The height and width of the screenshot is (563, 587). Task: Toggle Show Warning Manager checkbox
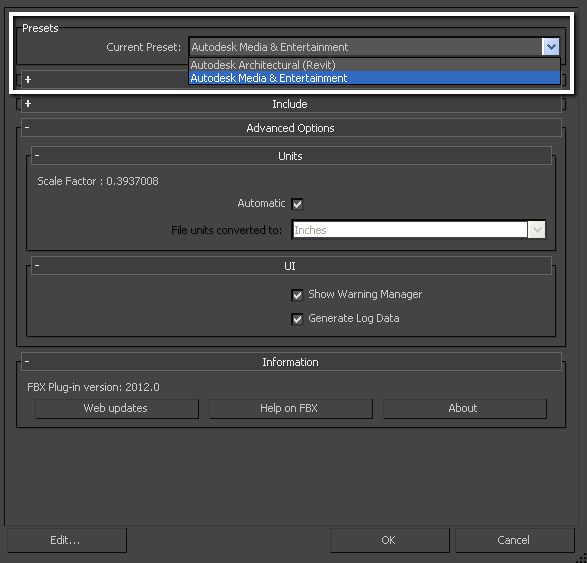297,295
